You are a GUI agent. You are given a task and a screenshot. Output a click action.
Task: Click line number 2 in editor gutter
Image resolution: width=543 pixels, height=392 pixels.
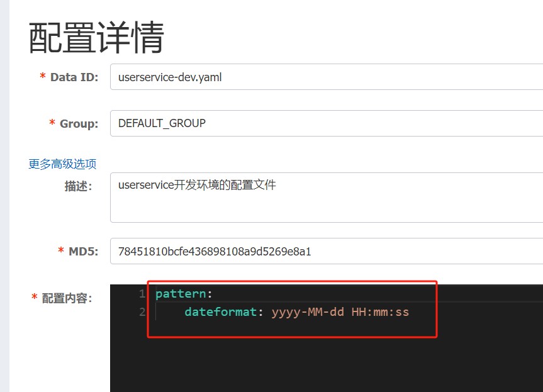(142, 311)
